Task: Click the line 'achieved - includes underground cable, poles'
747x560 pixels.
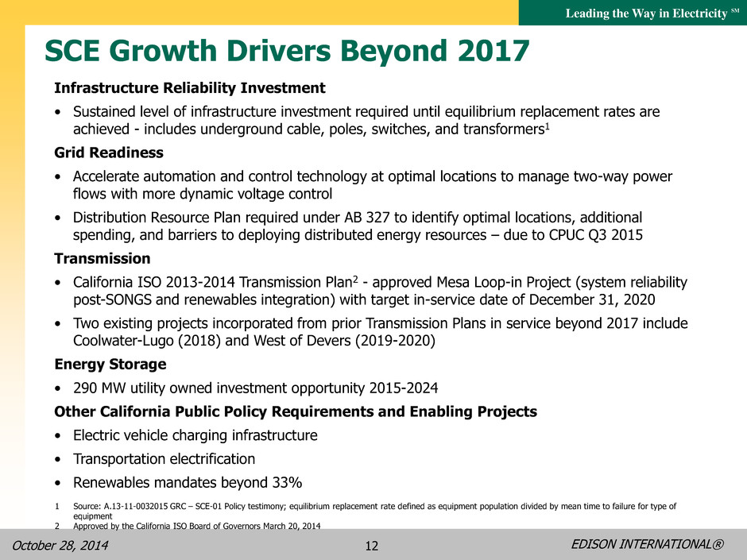Action: (x=311, y=129)
